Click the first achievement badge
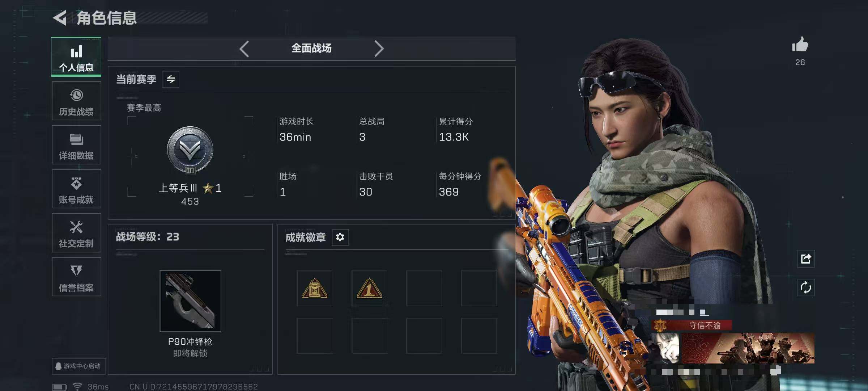This screenshot has width=868, height=391. pyautogui.click(x=315, y=288)
